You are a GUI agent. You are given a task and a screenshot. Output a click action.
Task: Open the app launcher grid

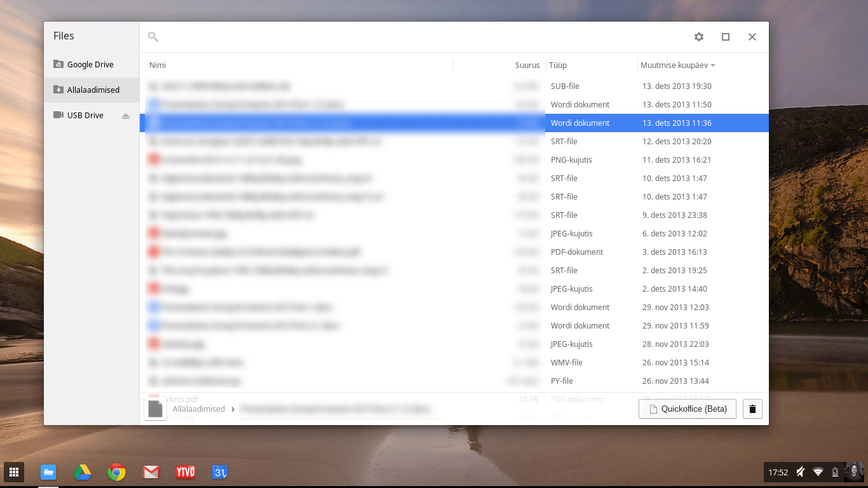pos(13,472)
